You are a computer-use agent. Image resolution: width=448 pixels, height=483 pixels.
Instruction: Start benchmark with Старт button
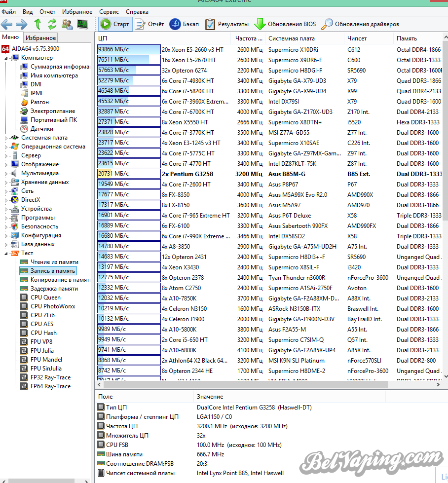(115, 24)
